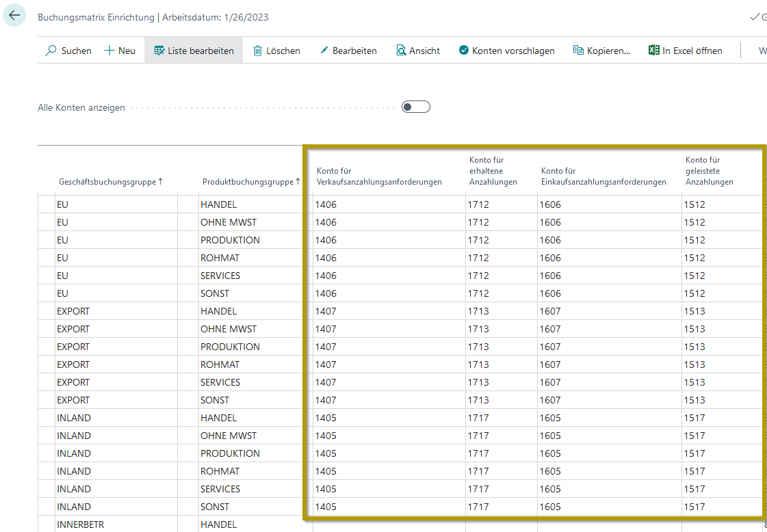Toggle Liste bearbeiten mode

pos(194,51)
